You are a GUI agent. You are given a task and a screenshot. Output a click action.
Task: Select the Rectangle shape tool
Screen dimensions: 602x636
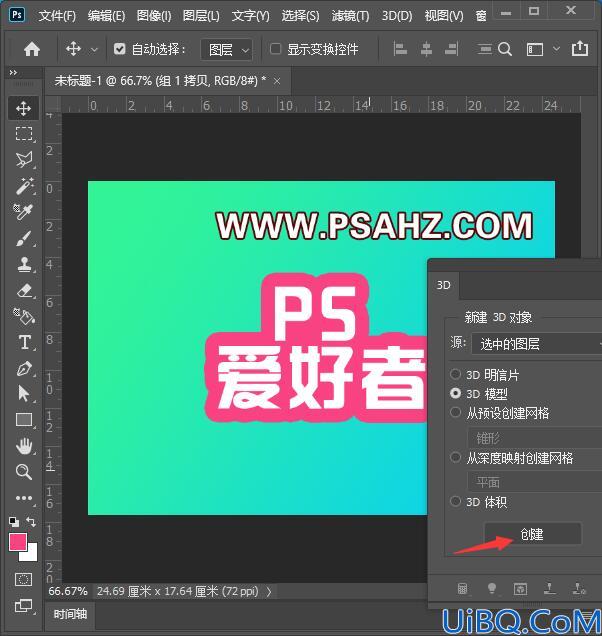click(x=24, y=420)
